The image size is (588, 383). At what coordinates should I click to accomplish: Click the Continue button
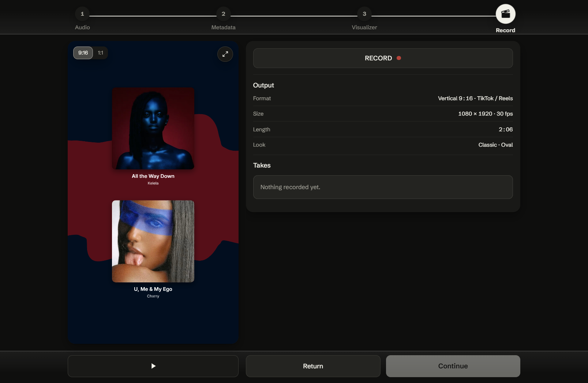click(453, 366)
